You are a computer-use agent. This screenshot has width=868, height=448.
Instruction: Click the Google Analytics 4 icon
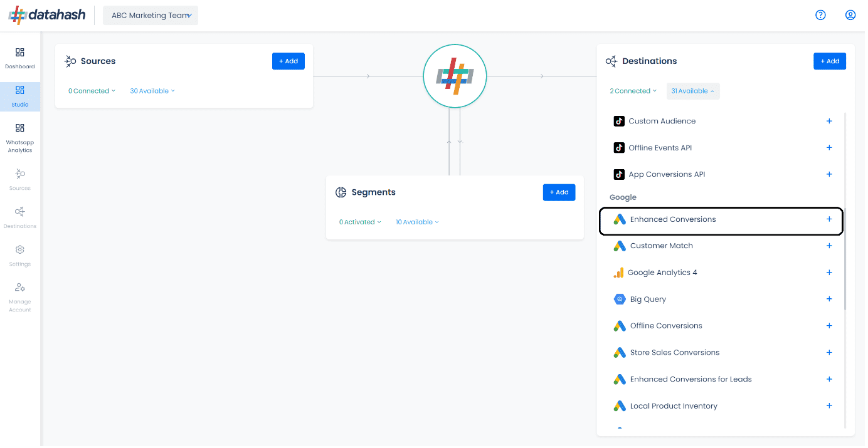pyautogui.click(x=618, y=273)
